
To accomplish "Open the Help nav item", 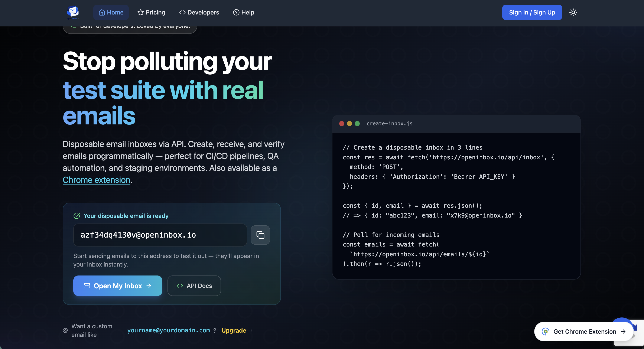I will tap(244, 12).
